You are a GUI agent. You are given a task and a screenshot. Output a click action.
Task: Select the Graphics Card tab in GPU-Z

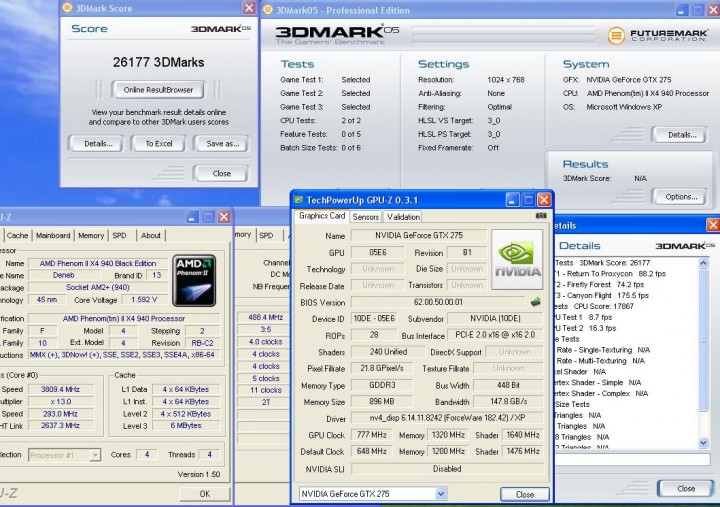pyautogui.click(x=322, y=216)
